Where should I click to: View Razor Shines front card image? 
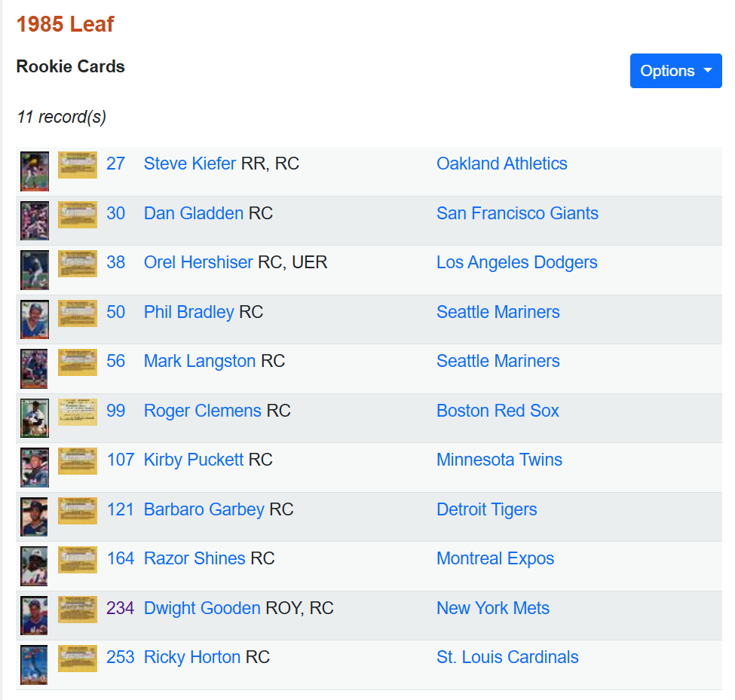pyautogui.click(x=35, y=567)
